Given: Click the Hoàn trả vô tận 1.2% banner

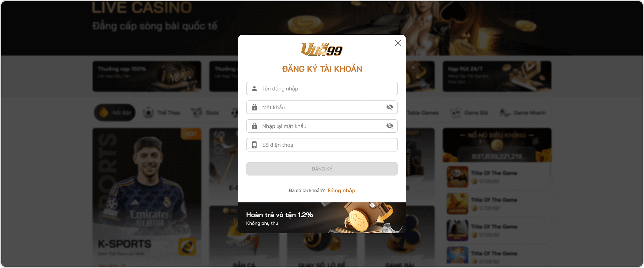Looking at the screenshot, I should [x=322, y=217].
